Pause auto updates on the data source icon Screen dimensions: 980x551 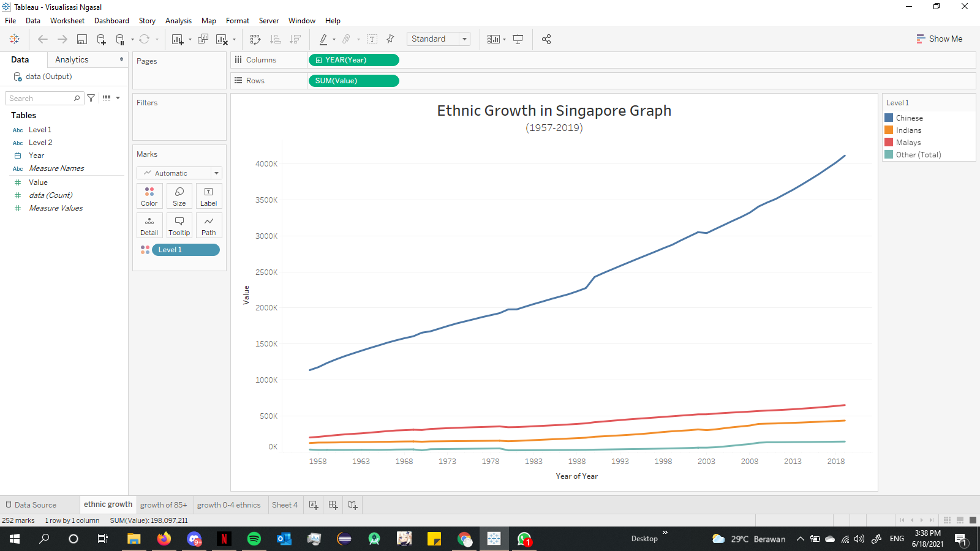coord(120,39)
